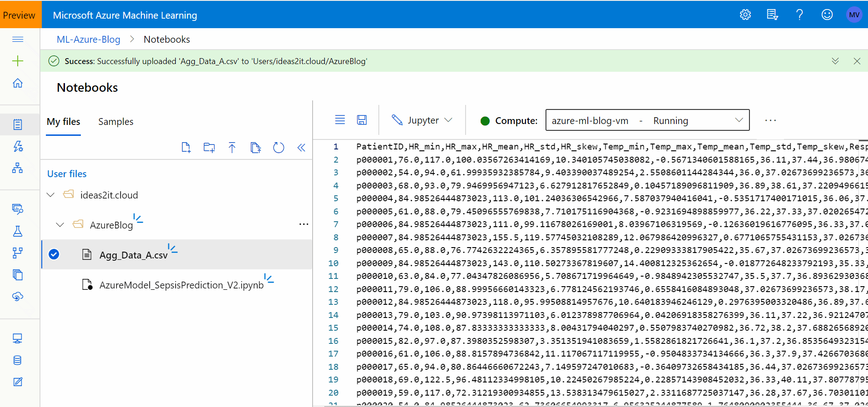Go to Home in the sidebar
Image resolution: width=868 pixels, height=407 pixels.
[18, 83]
